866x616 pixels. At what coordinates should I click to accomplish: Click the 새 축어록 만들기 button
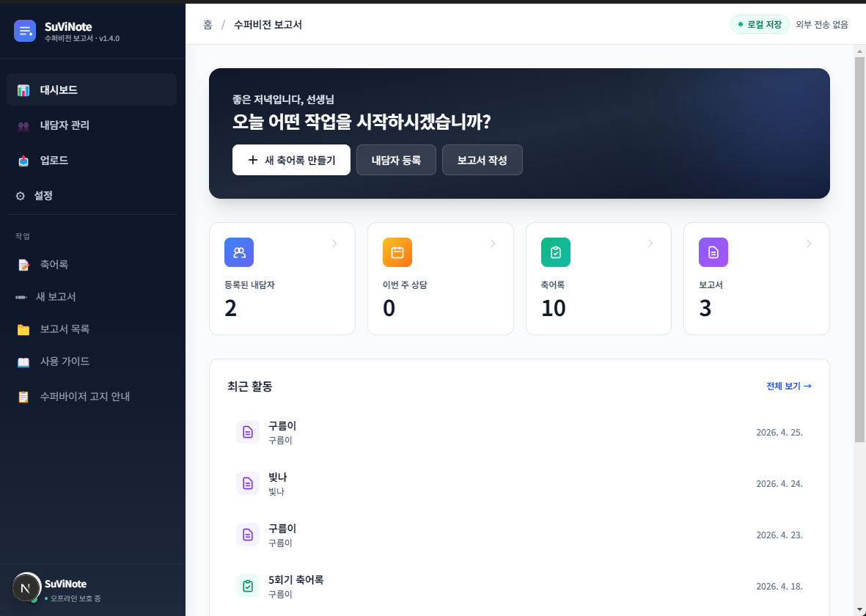click(x=290, y=159)
